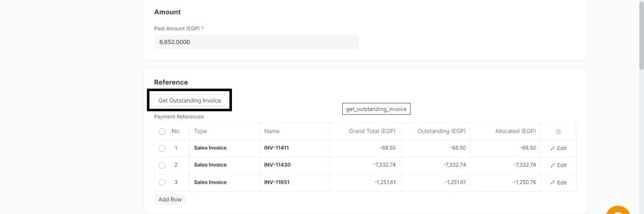
Task: Click the Type column header
Action: pos(224,131)
